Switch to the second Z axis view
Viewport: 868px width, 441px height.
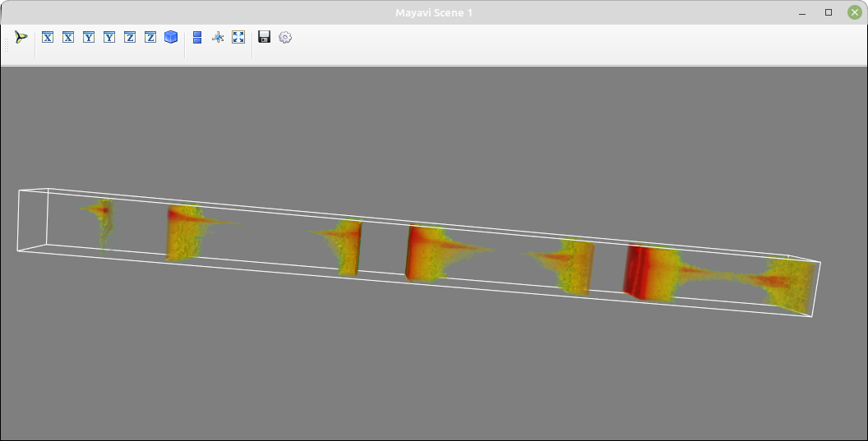(150, 37)
